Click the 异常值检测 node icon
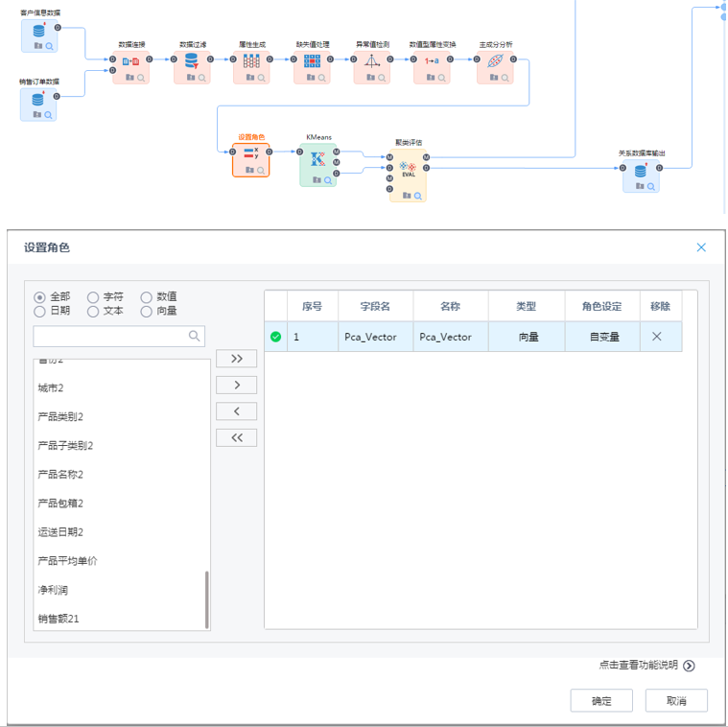 point(372,61)
